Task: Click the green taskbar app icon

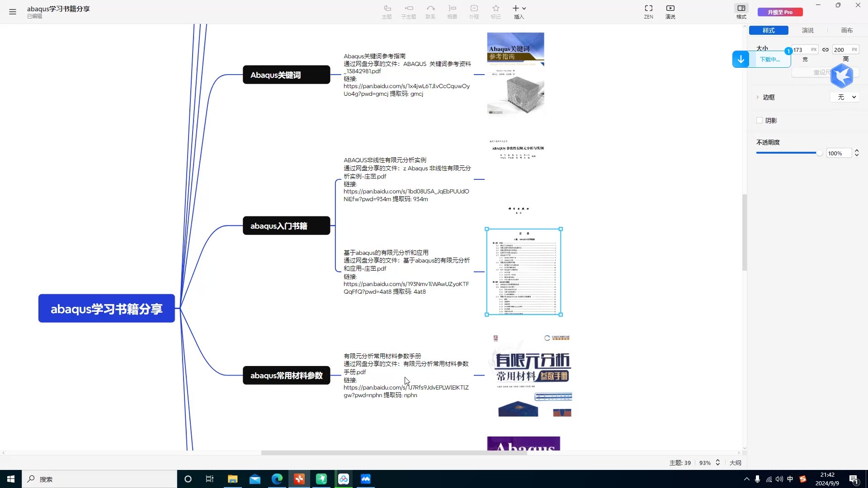Action: tap(321, 479)
